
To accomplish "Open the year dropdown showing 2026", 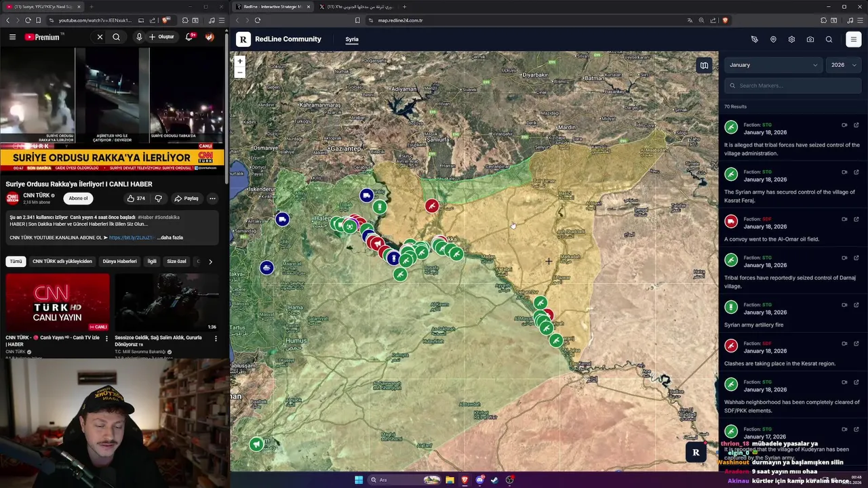I will tap(844, 65).
